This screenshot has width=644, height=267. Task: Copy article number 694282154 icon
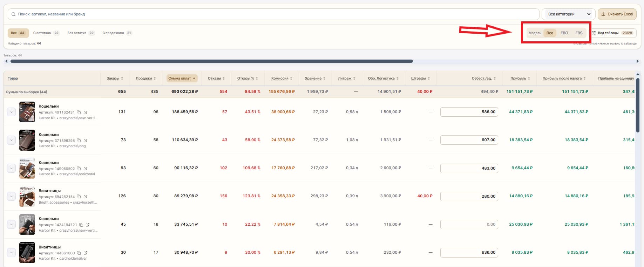(79, 197)
